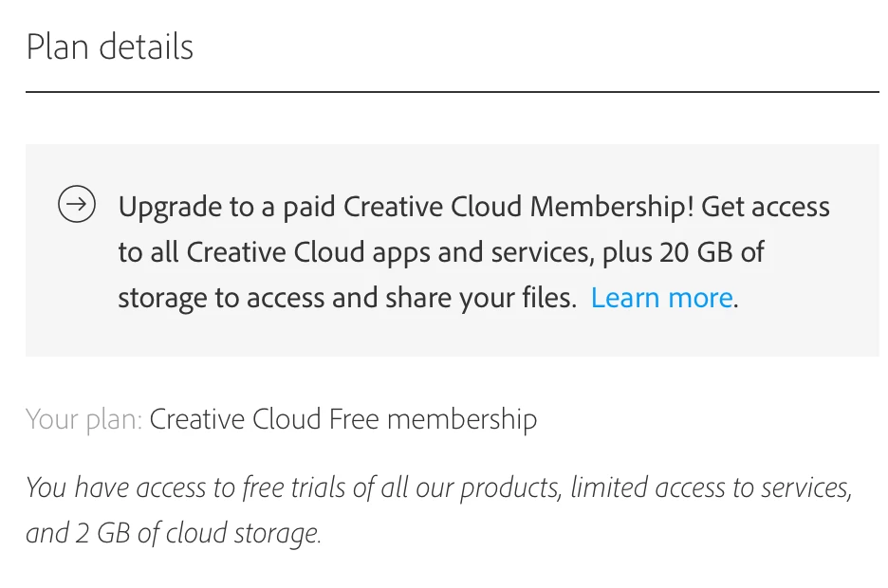Click the italic free trials description line
Screen dimensions: 888x588
click(x=439, y=487)
